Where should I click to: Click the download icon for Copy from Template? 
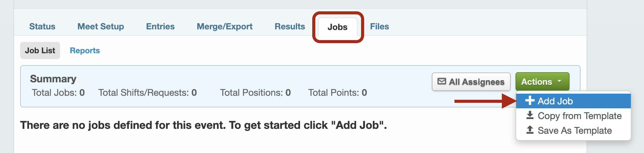[x=530, y=115]
